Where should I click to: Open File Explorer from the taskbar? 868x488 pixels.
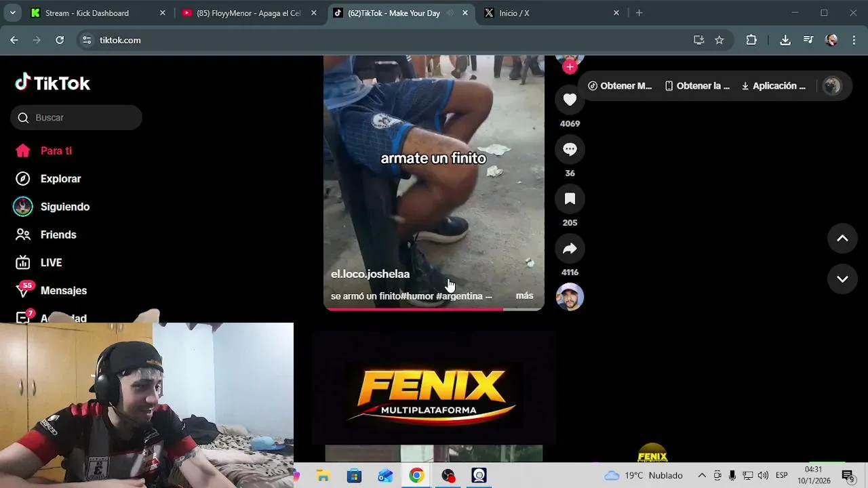pyautogui.click(x=323, y=476)
